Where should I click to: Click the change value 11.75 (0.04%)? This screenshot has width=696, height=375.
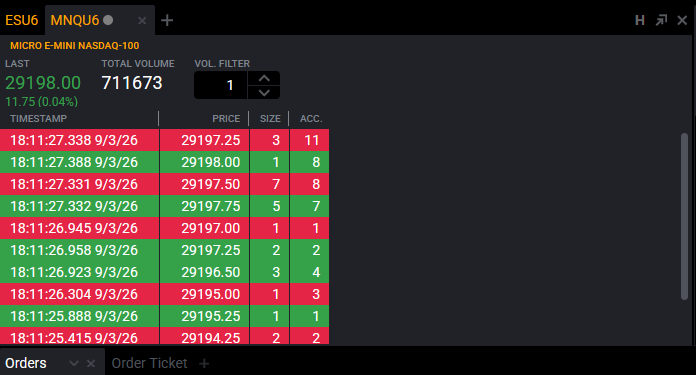click(x=42, y=102)
